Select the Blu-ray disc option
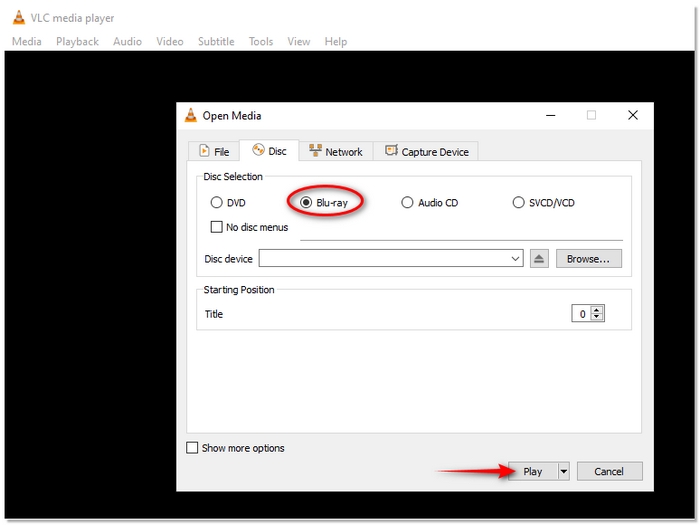Screen dimensions: 700x525 pyautogui.click(x=306, y=203)
